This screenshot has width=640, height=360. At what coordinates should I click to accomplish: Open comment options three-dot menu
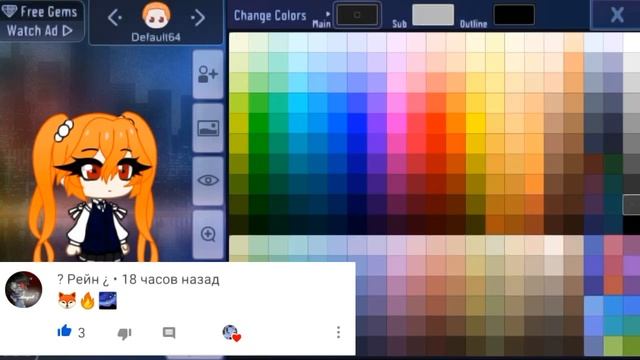[x=338, y=332]
